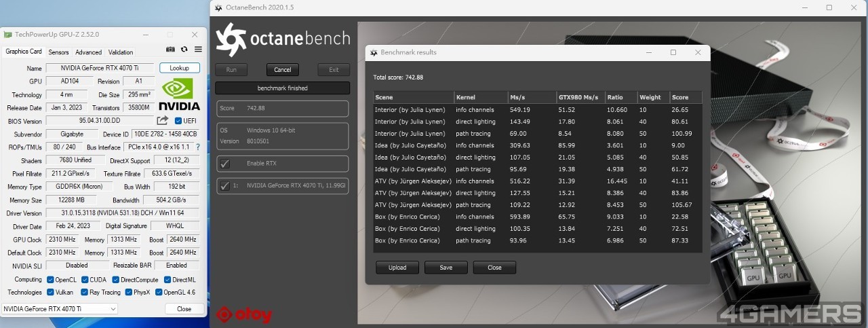
Task: Switch to the Validation tab
Action: click(x=121, y=52)
